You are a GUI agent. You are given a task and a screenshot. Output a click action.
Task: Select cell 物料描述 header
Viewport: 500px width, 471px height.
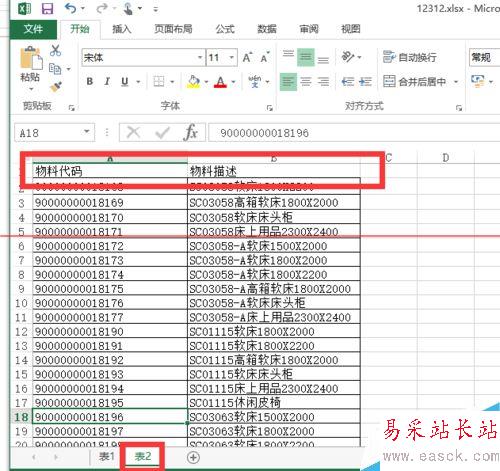tap(274, 171)
